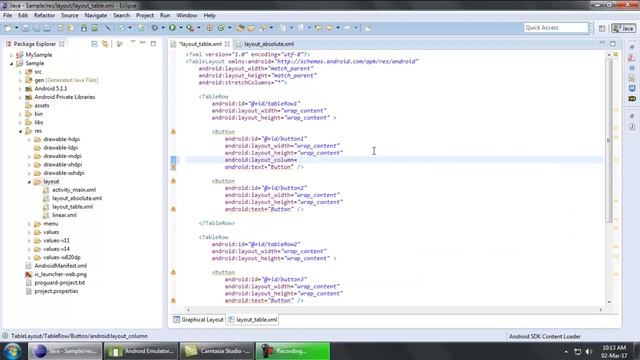Open the External Tools dropdown arrow

click(198, 28)
